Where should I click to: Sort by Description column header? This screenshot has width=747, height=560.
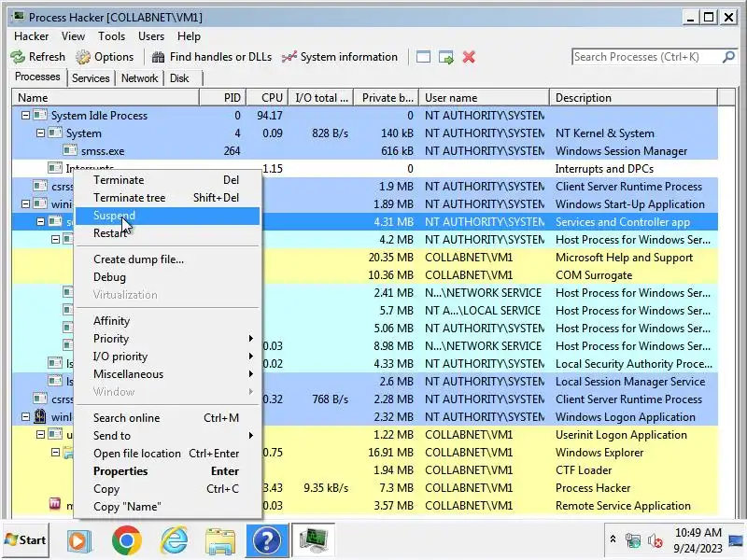pyautogui.click(x=633, y=98)
